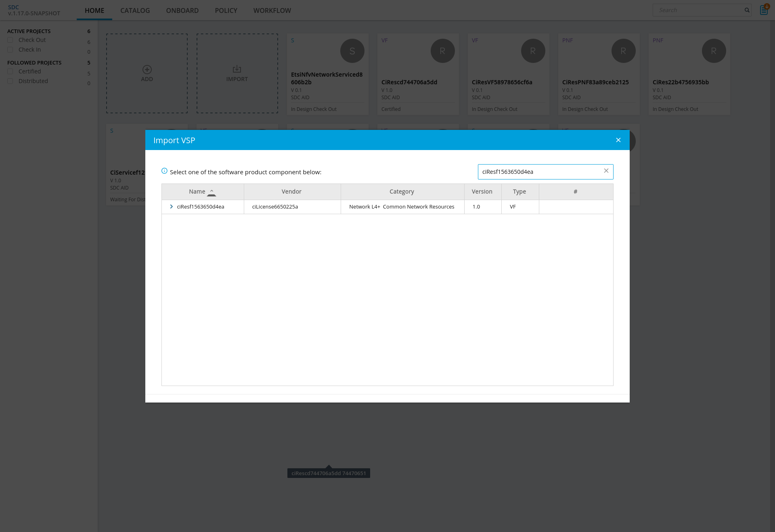The image size is (775, 532).
Task: Click the IMPORT icon tile
Action: [x=237, y=73]
